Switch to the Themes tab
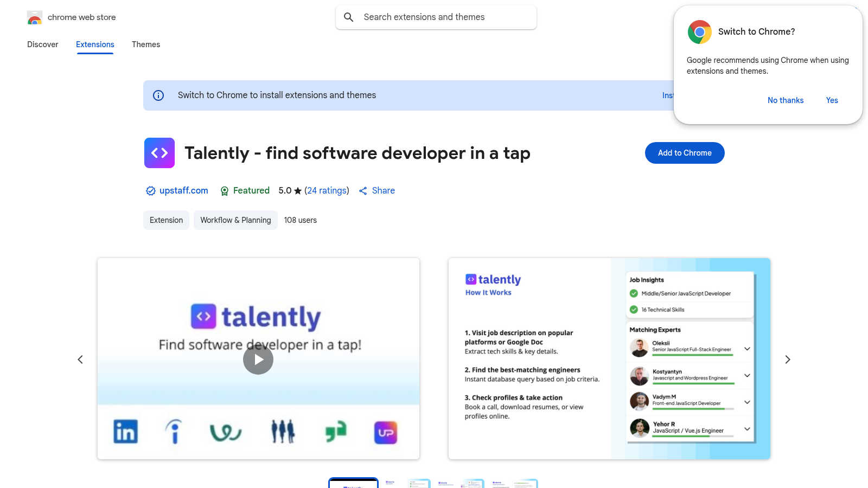The width and height of the screenshot is (868, 488). (146, 44)
